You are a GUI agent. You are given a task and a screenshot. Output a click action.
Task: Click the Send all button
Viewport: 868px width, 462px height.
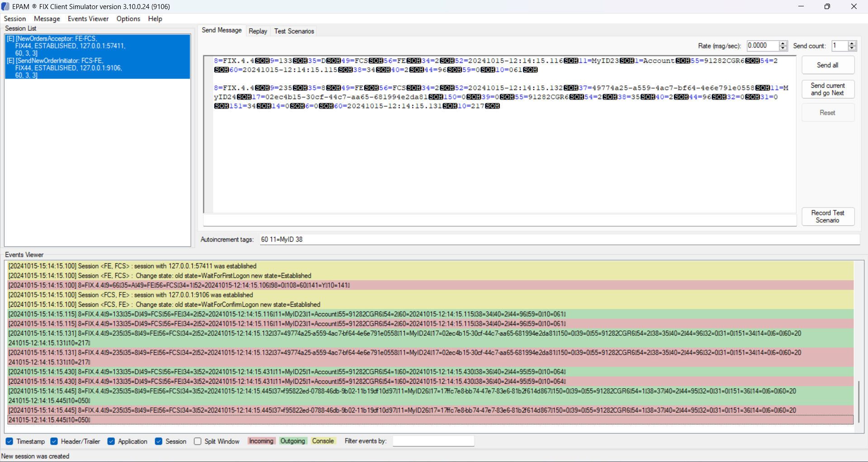(x=828, y=65)
